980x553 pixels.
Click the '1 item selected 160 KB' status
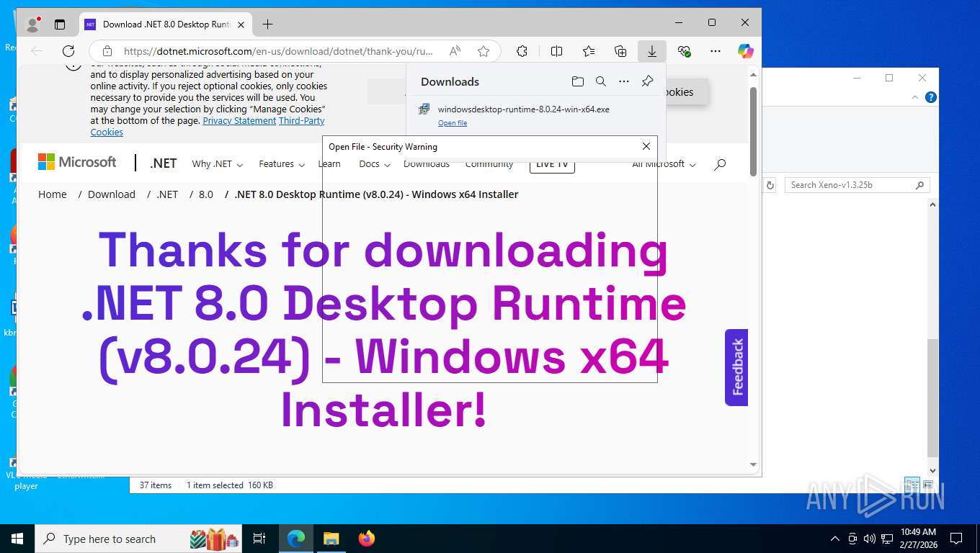pos(230,485)
